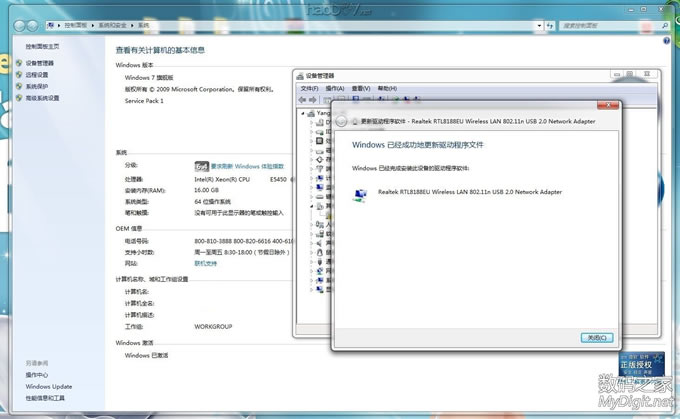The image size is (680, 419).
Task: Open 高级系统设置 link in left sidebar
Action: tap(42, 98)
